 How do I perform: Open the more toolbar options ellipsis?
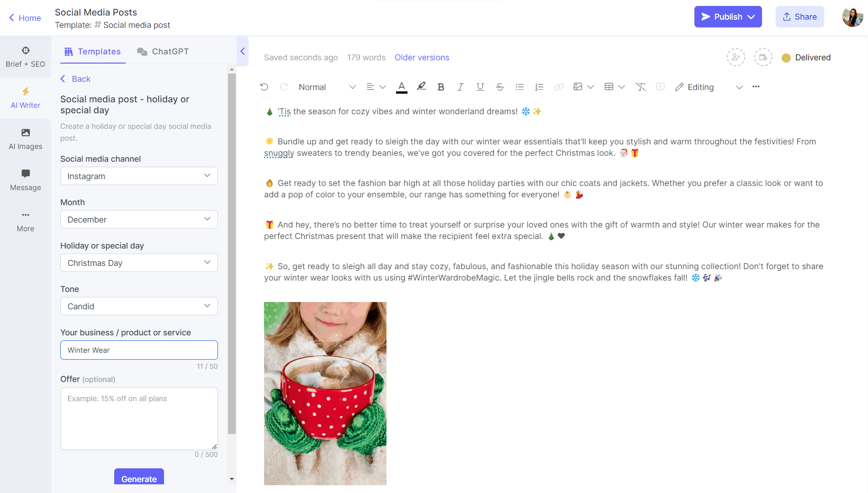click(756, 87)
